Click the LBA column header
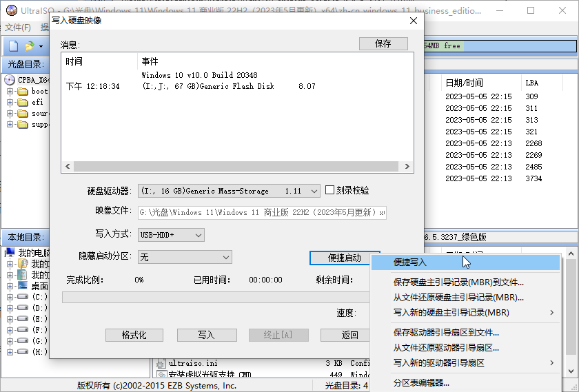This screenshot has height=392, width=579. coord(541,83)
